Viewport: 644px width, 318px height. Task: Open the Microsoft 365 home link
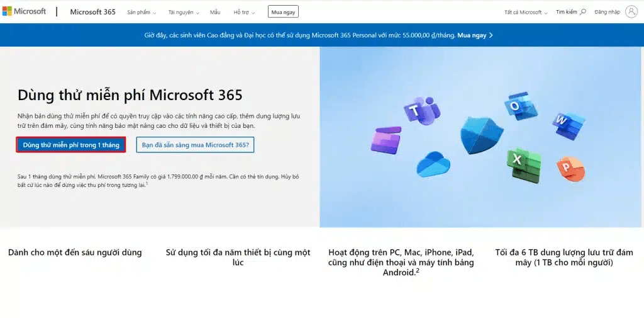tap(93, 12)
